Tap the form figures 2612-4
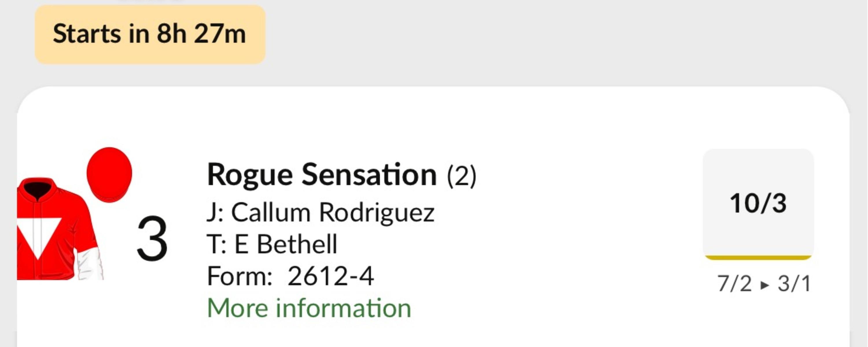868x347 pixels. [x=330, y=276]
